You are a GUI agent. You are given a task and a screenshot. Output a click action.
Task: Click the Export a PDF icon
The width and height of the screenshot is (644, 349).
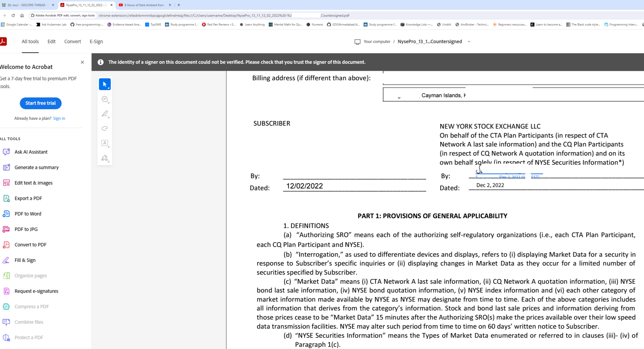[x=6, y=198]
